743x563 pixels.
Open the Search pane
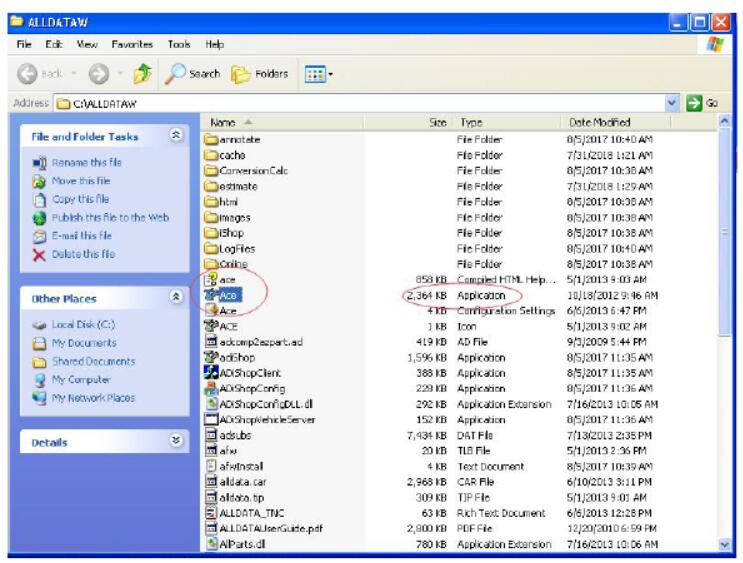coord(193,74)
